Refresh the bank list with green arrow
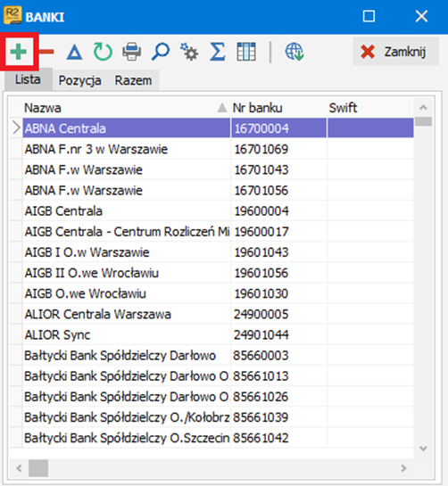This screenshot has width=448, height=486. click(103, 52)
